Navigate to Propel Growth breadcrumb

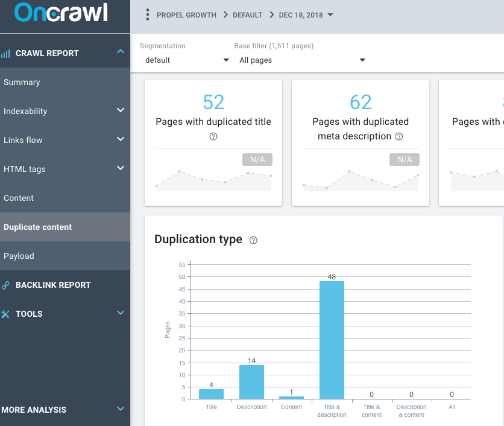[186, 15]
